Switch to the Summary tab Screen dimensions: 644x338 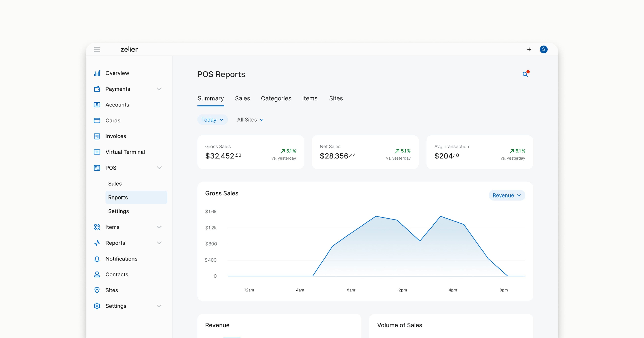(211, 98)
